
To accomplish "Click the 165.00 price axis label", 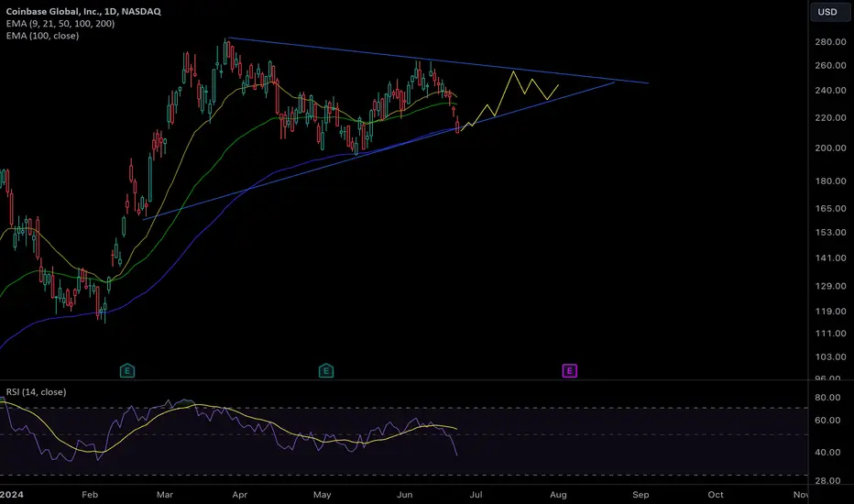I will [x=830, y=208].
